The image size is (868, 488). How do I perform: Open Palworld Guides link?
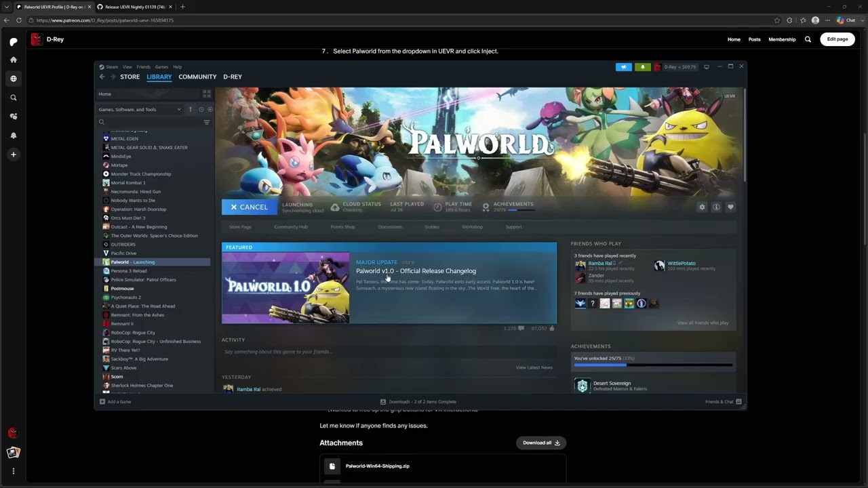point(432,226)
